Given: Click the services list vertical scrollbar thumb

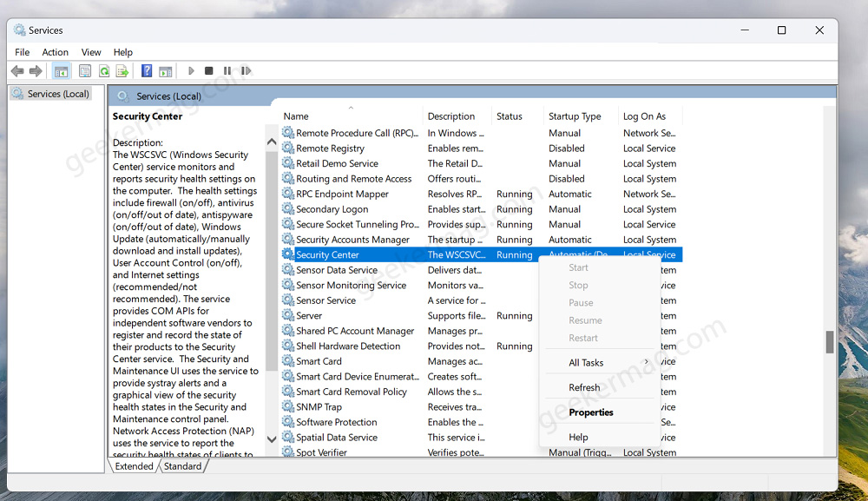Looking at the screenshot, I should coord(829,341).
